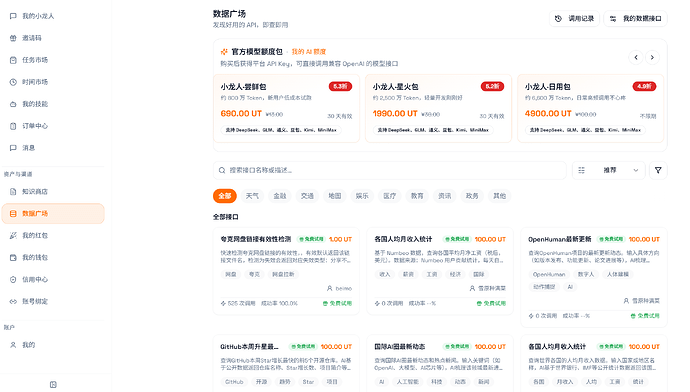Click the 动作捕捉 tag

(x=544, y=287)
